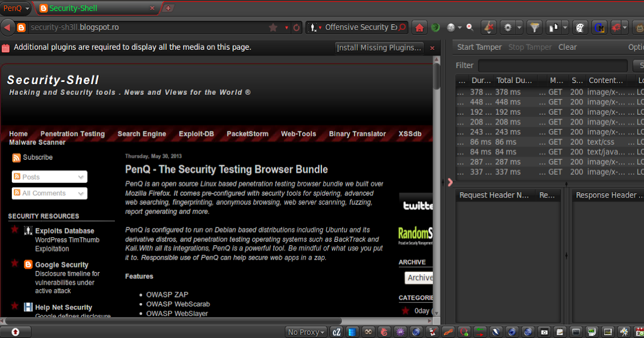This screenshot has height=338, width=644.
Task: Click the magic wand status bar icon
Action: click(x=624, y=332)
